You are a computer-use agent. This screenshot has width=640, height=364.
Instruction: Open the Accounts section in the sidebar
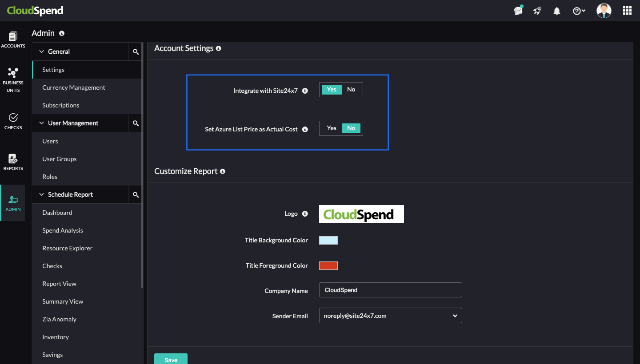[13, 40]
